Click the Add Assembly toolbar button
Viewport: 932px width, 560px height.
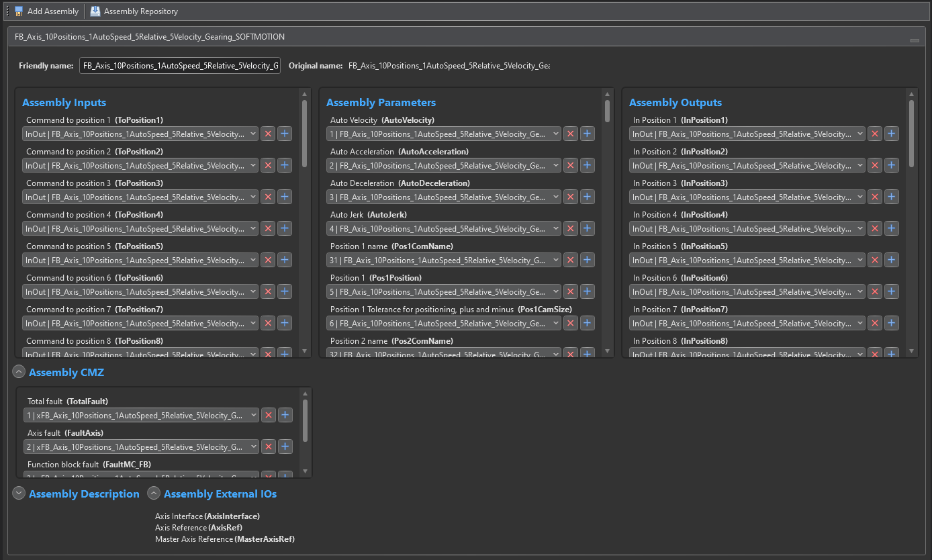[46, 11]
